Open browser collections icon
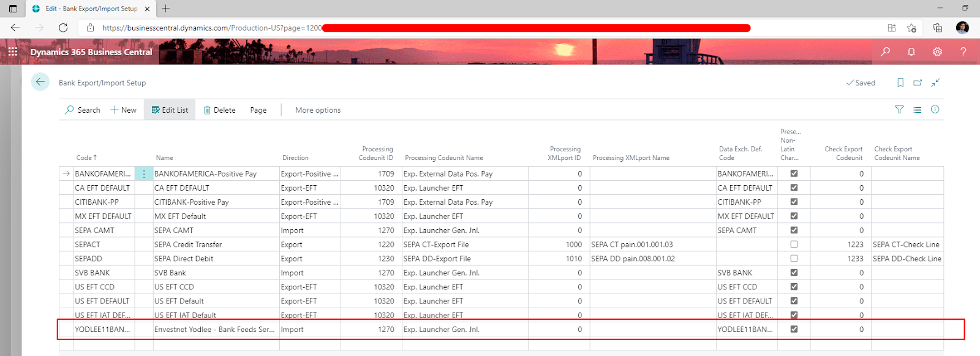Screen dimensions: 980x356 pyautogui.click(x=937, y=28)
